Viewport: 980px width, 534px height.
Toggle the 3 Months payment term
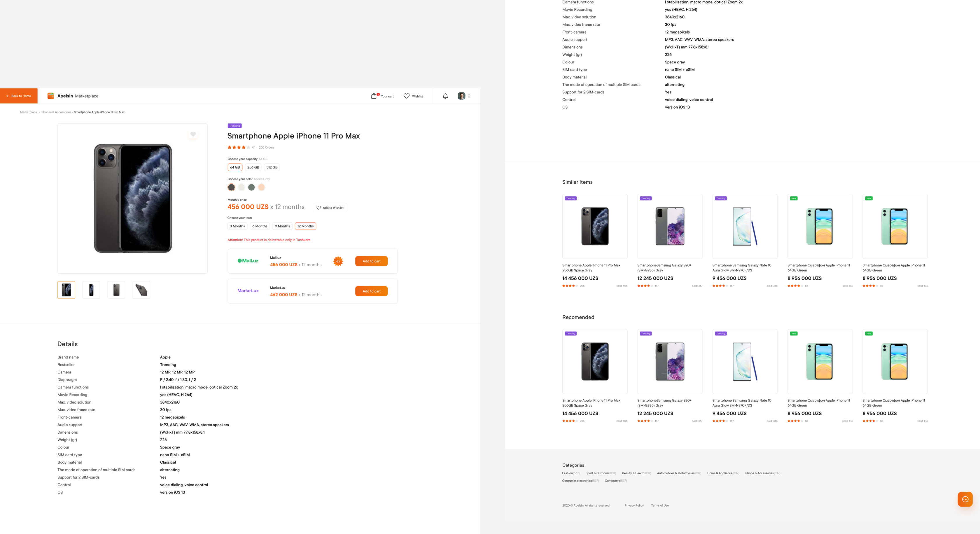coord(237,226)
